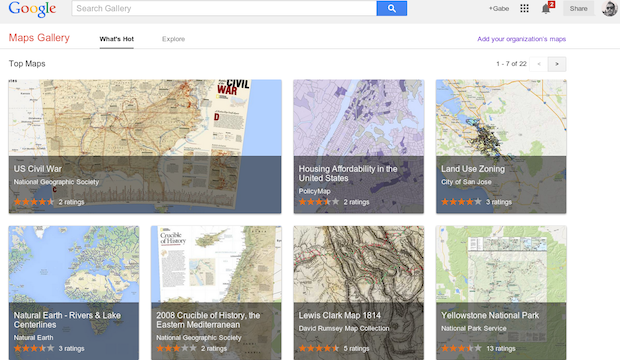This screenshot has width=620, height=360.
Task: Click the 5 ratings text
Action: (x=356, y=349)
